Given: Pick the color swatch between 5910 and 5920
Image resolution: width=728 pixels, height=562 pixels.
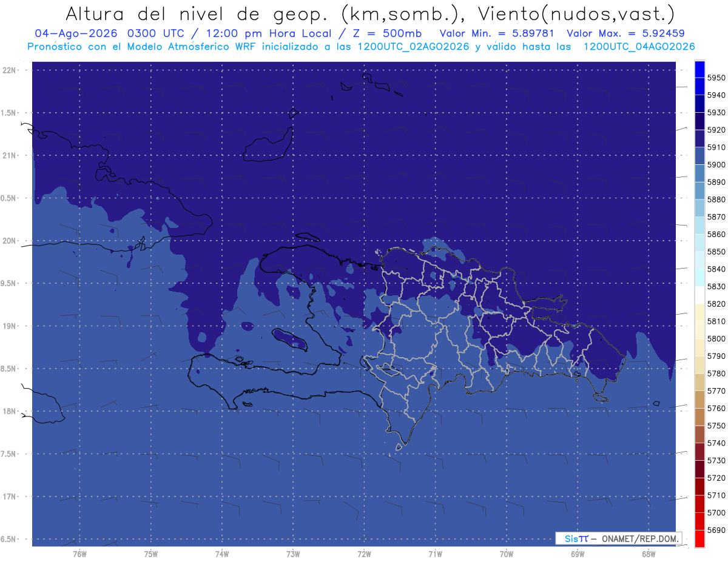Looking at the screenshot, I should click(x=699, y=138).
